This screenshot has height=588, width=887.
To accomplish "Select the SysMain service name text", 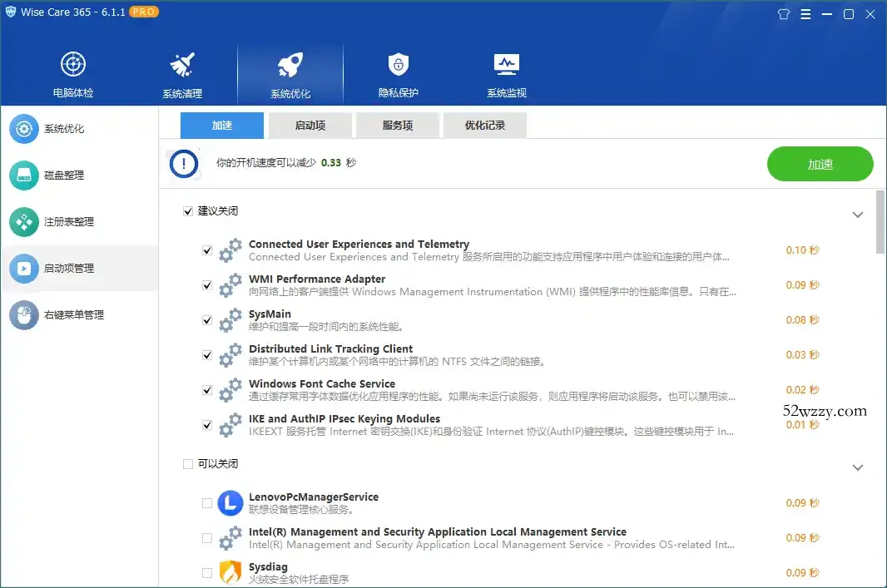I will (270, 314).
